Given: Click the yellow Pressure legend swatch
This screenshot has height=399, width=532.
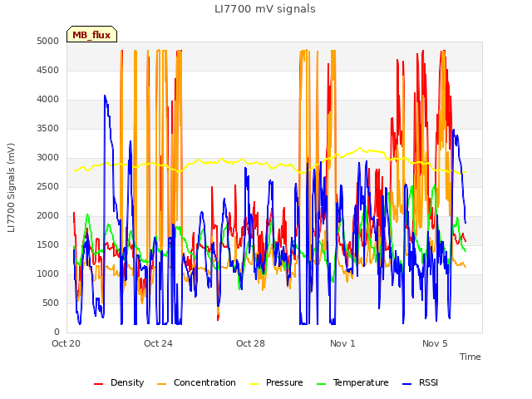Looking at the screenshot, I should pyautogui.click(x=254, y=384).
